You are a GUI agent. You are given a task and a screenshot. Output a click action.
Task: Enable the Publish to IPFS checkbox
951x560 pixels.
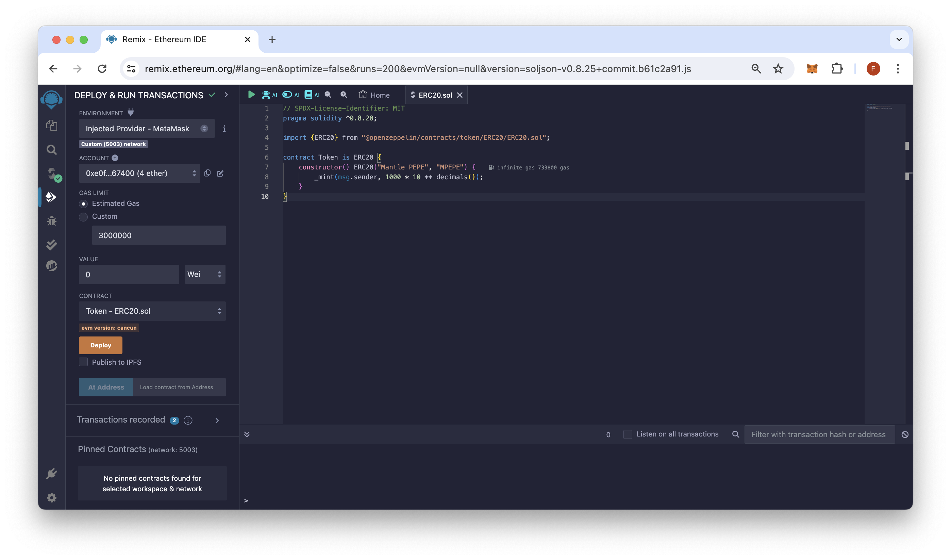click(83, 362)
